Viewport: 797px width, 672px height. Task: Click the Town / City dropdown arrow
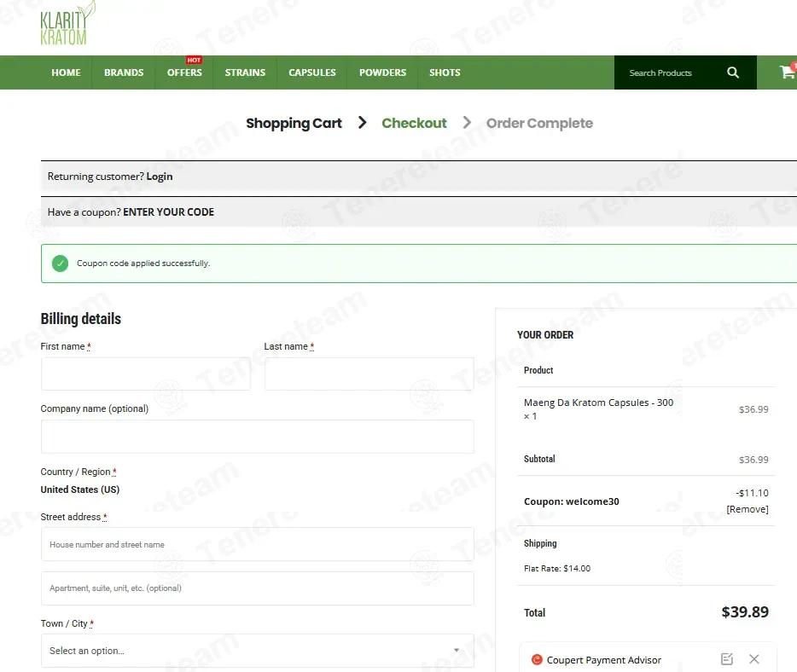point(457,650)
